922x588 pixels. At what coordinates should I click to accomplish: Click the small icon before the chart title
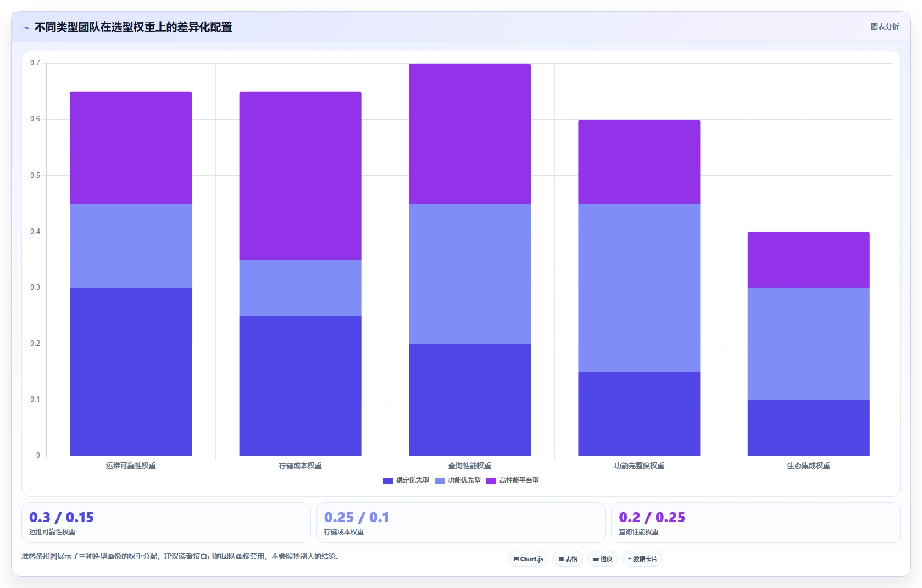(x=26, y=27)
